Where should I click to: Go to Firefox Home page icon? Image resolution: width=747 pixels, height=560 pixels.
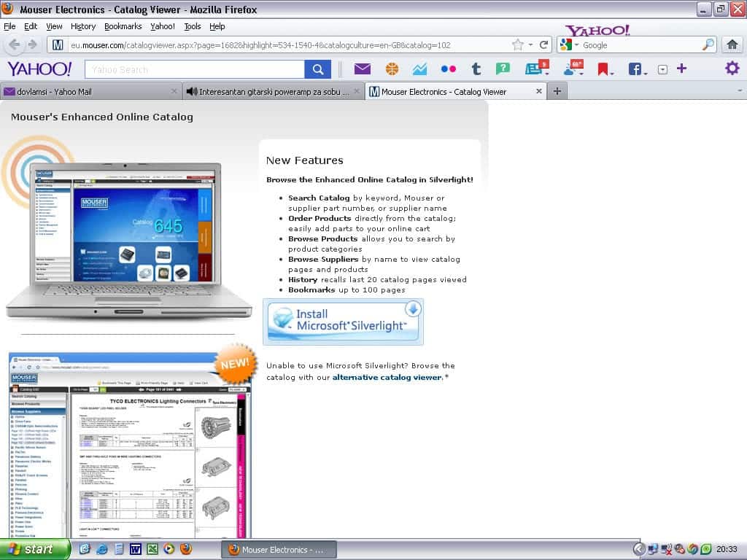pyautogui.click(x=732, y=44)
